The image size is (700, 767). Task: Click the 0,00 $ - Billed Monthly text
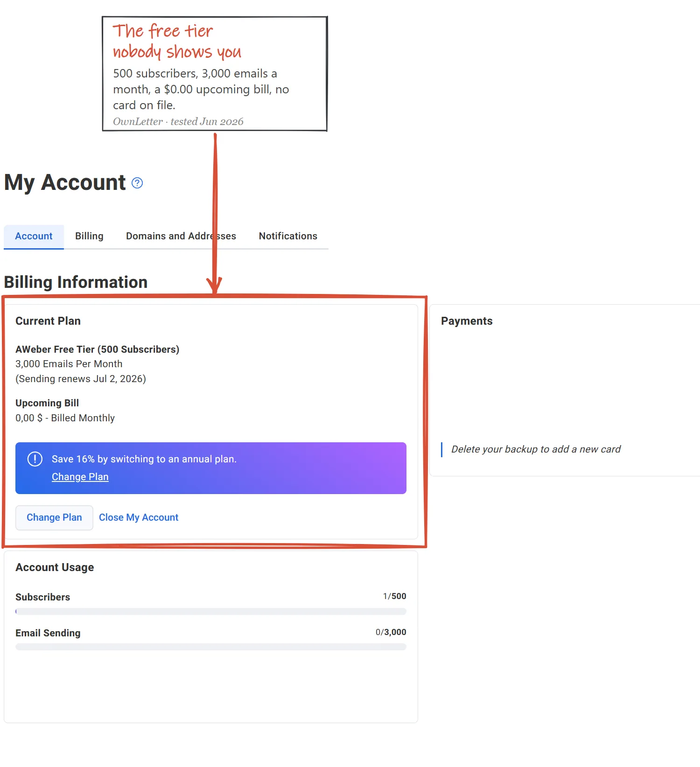coord(65,418)
